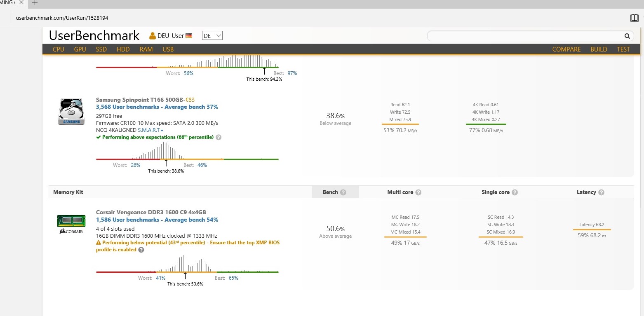The width and height of the screenshot is (644, 316).
Task: Click Best 46% value under Samsung chart
Action: click(202, 165)
